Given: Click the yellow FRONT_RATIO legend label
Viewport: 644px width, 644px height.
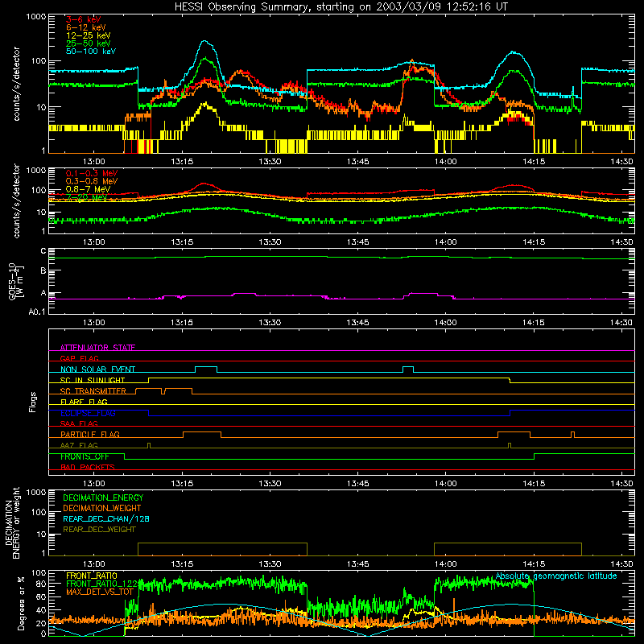Looking at the screenshot, I should [92, 576].
